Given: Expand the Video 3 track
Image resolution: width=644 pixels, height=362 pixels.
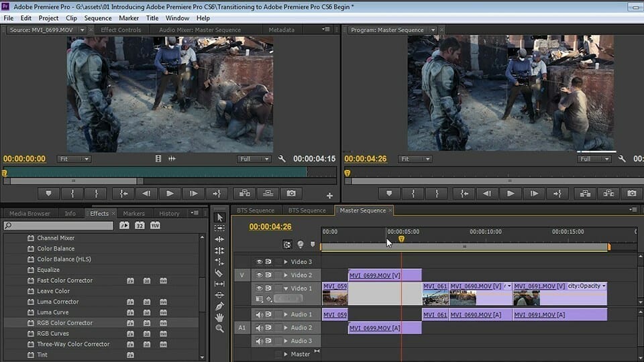Looking at the screenshot, I should pos(285,262).
